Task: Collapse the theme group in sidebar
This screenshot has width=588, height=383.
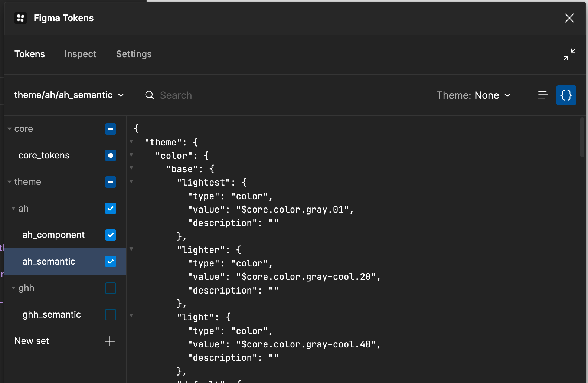Action: click(9, 182)
